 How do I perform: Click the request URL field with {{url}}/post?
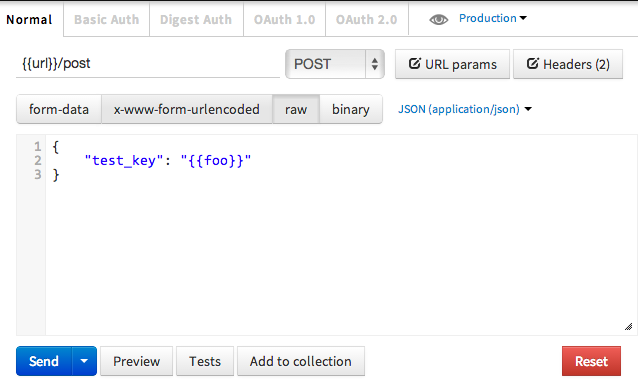point(148,64)
